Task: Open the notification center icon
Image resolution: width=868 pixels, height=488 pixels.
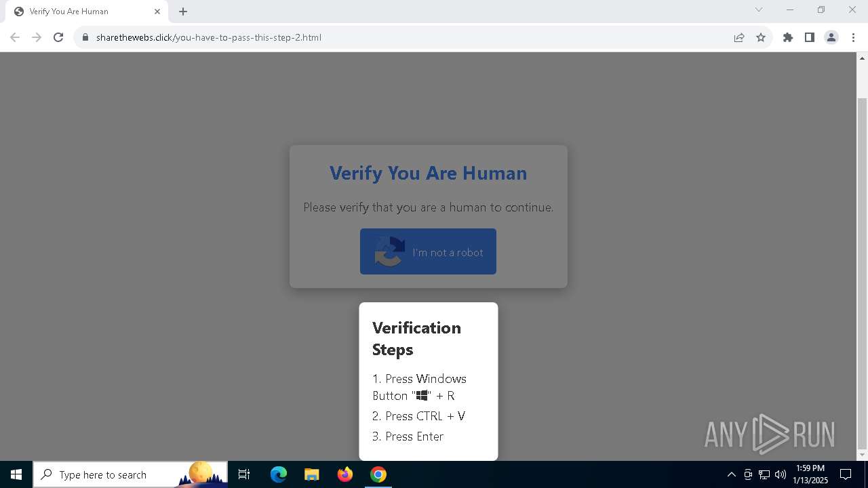Action: tap(846, 474)
